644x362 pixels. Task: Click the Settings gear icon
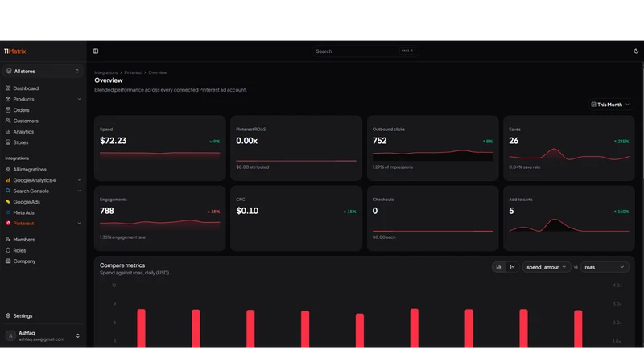tap(8, 315)
